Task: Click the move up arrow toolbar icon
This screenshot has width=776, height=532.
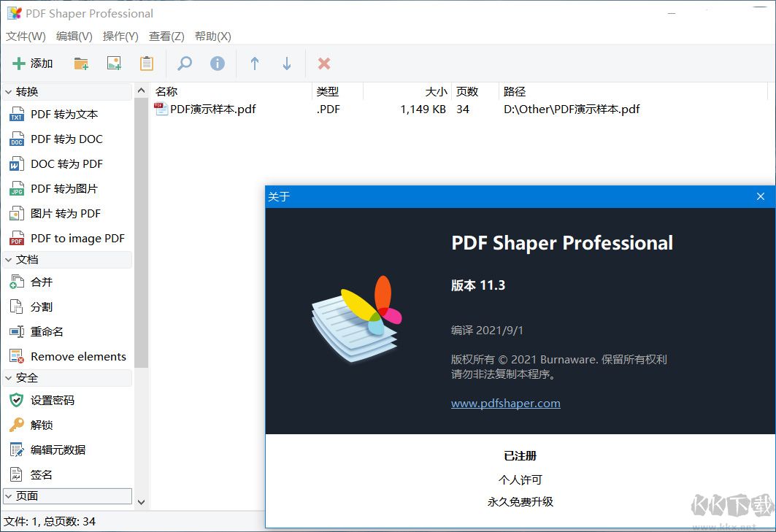Action: point(254,63)
